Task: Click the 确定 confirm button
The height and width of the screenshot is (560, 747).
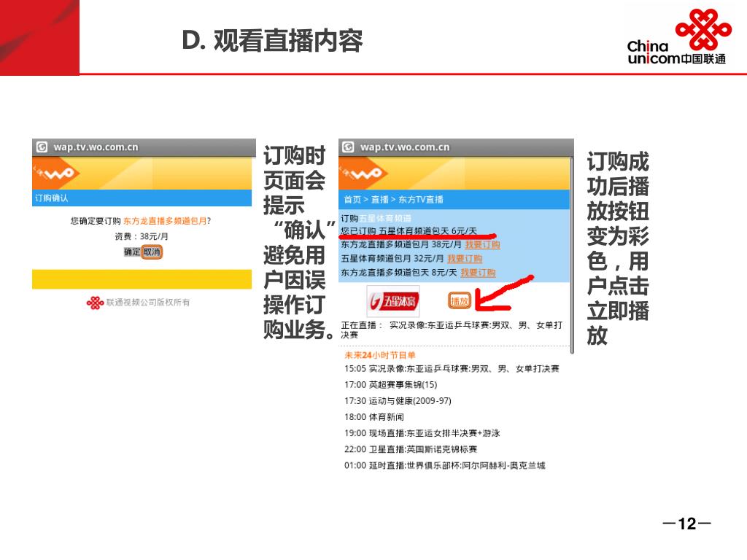Action: (x=132, y=252)
